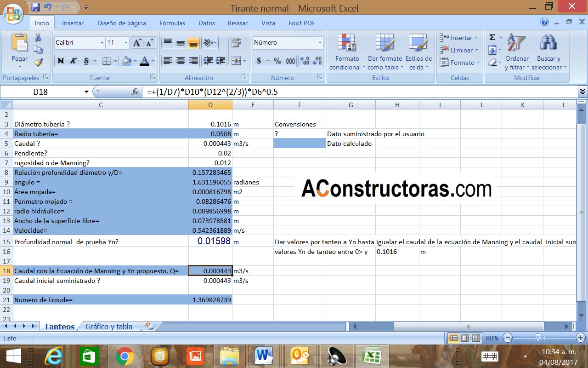
Task: Click the merge and center icon
Action: click(236, 61)
